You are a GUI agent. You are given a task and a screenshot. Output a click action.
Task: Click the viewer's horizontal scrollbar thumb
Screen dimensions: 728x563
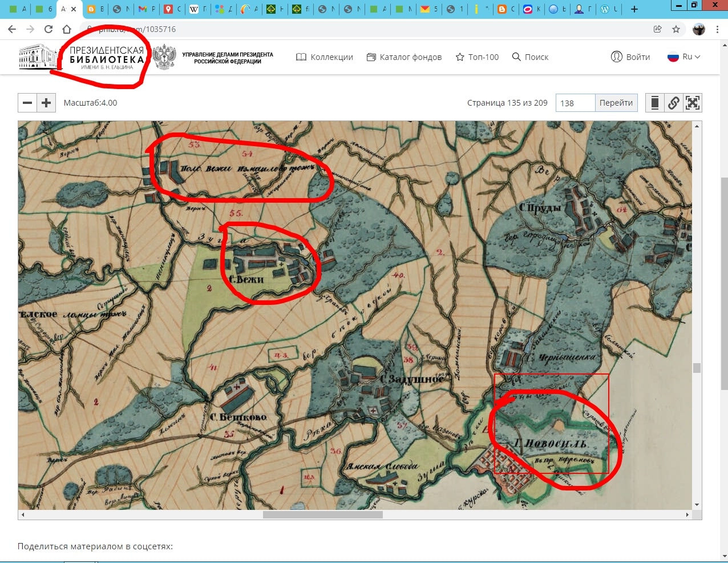point(323,514)
